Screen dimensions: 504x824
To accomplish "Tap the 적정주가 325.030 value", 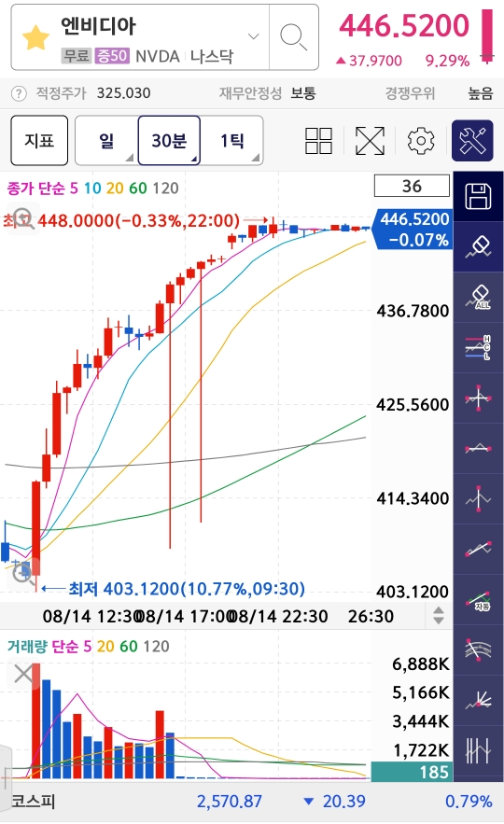I will pyautogui.click(x=123, y=93).
